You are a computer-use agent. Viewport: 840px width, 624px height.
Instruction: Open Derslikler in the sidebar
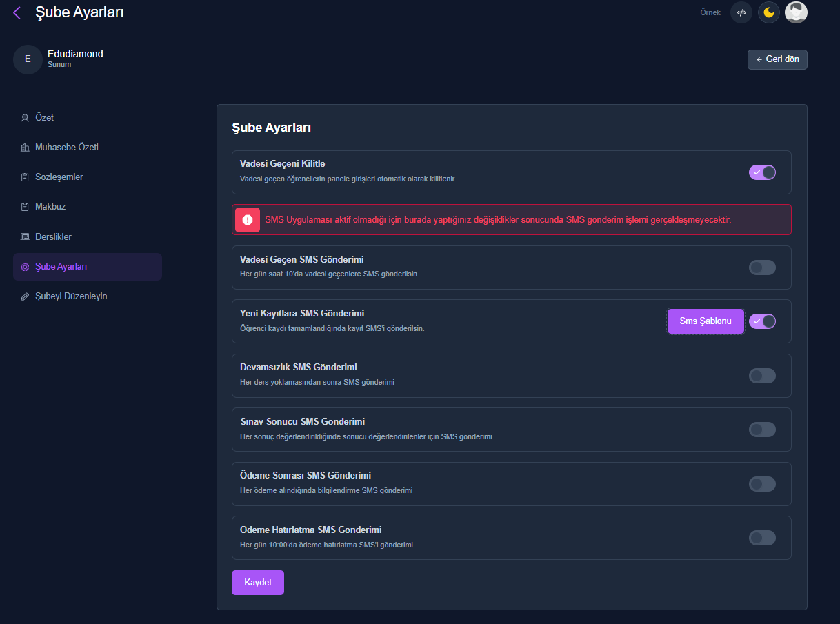(x=88, y=237)
